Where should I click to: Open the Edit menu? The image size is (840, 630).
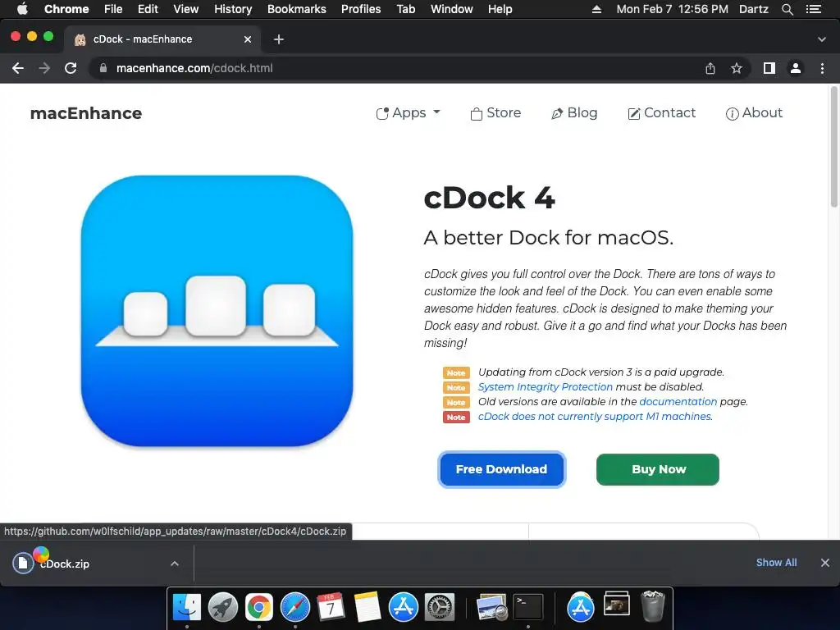(148, 9)
